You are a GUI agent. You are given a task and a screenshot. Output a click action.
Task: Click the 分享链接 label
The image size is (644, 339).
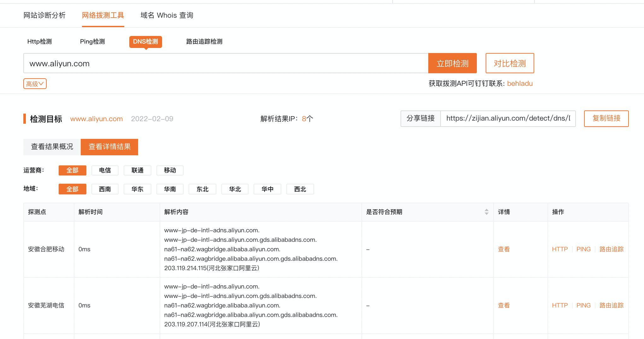click(420, 118)
